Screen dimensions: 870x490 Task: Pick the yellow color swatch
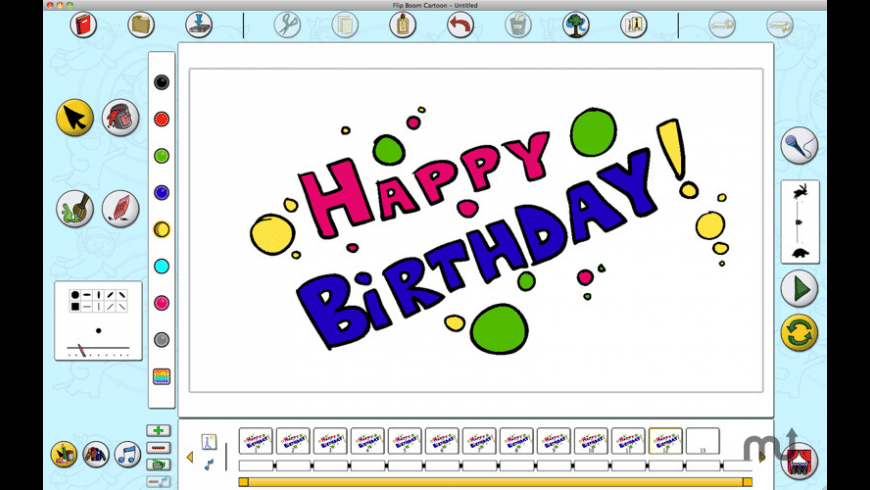pyautogui.click(x=161, y=229)
